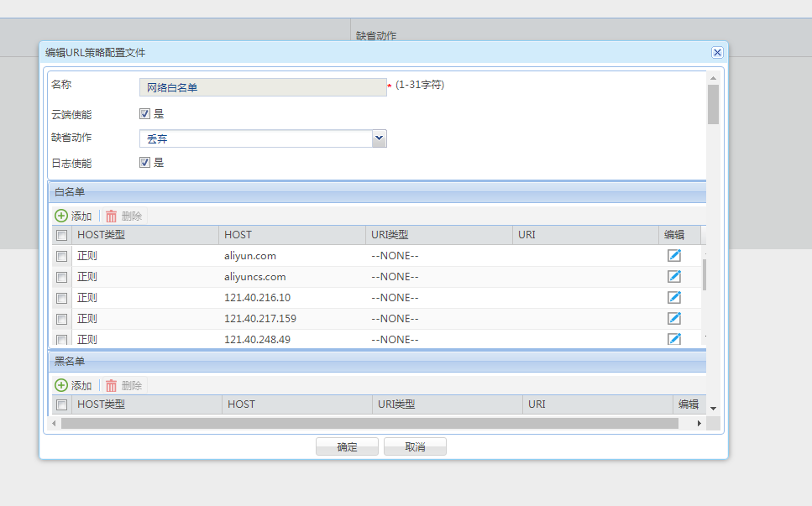Click the horizontal scrollbar right arrow
Screen dimensions: 812x506
699,423
